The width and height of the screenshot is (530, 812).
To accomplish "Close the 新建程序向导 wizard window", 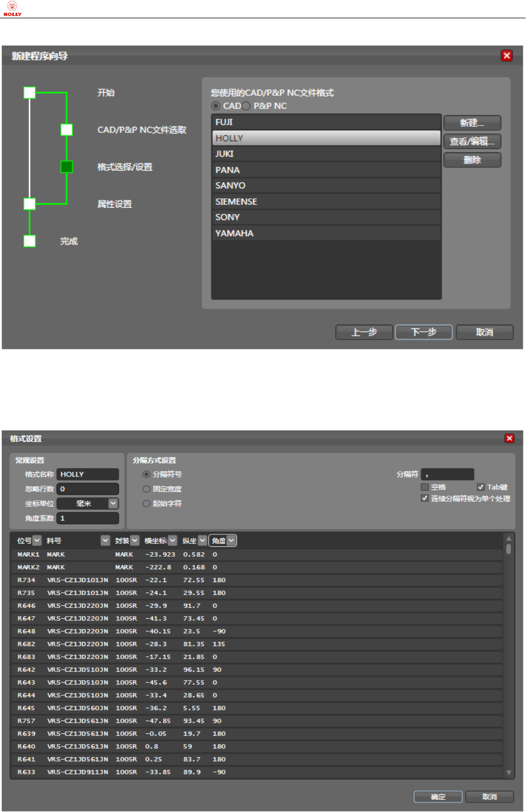I will 506,55.
